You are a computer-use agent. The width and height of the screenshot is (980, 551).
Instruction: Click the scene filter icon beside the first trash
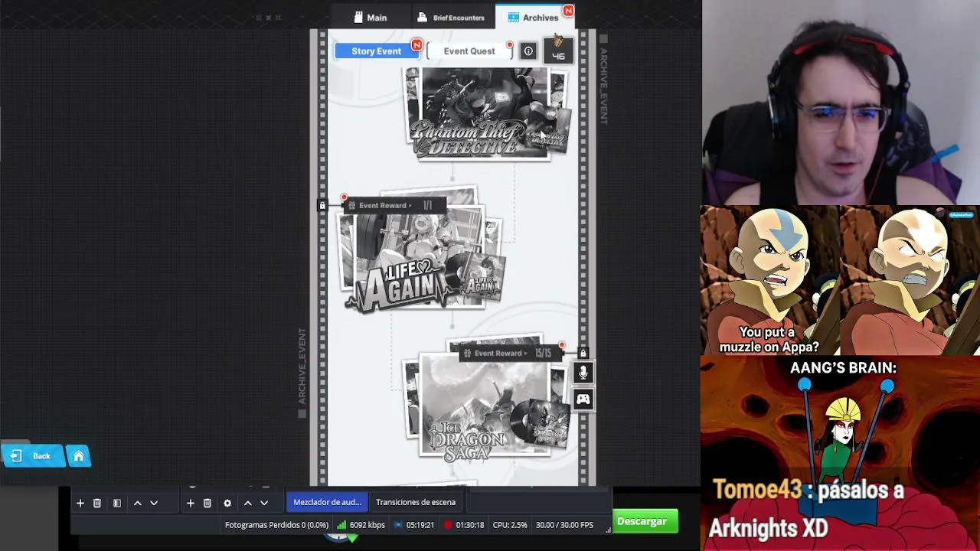pos(116,503)
